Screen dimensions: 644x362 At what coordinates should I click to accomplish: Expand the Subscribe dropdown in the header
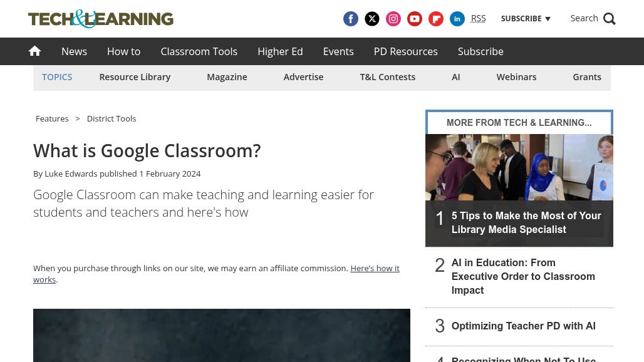526,19
